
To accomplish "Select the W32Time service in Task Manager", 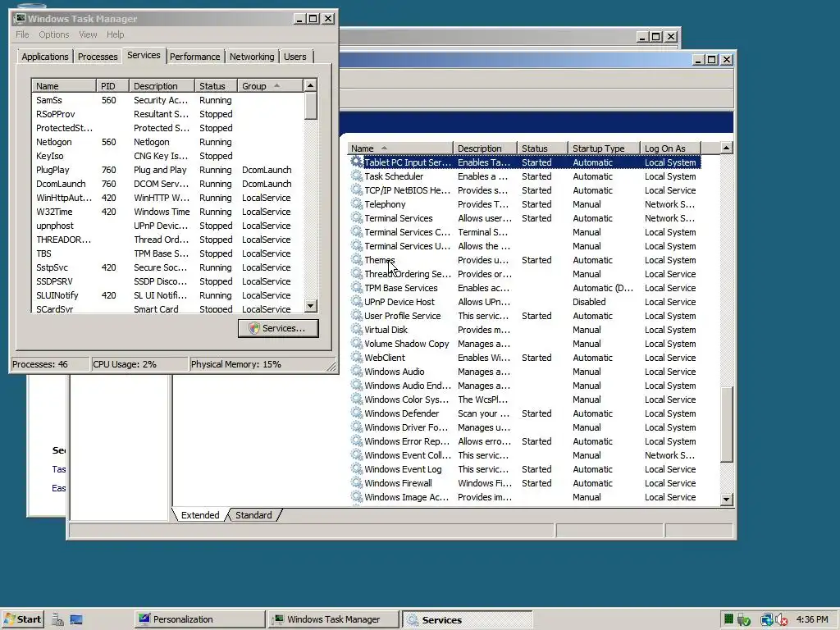I will (167, 212).
